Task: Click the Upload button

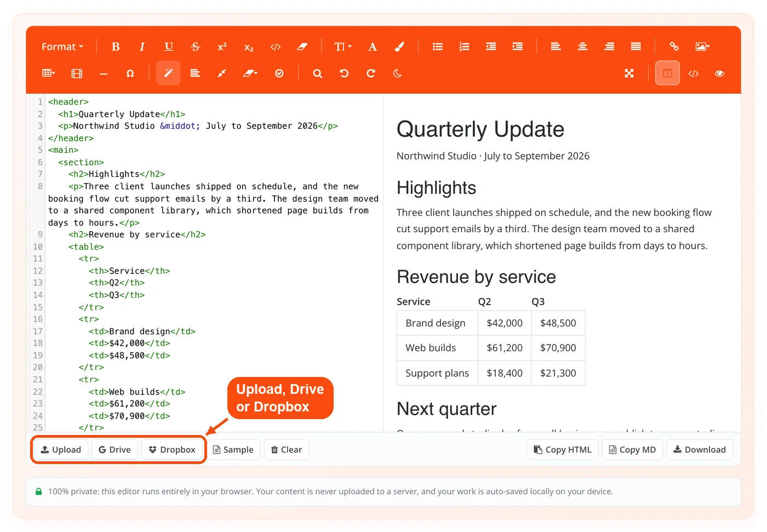Action: pos(61,450)
